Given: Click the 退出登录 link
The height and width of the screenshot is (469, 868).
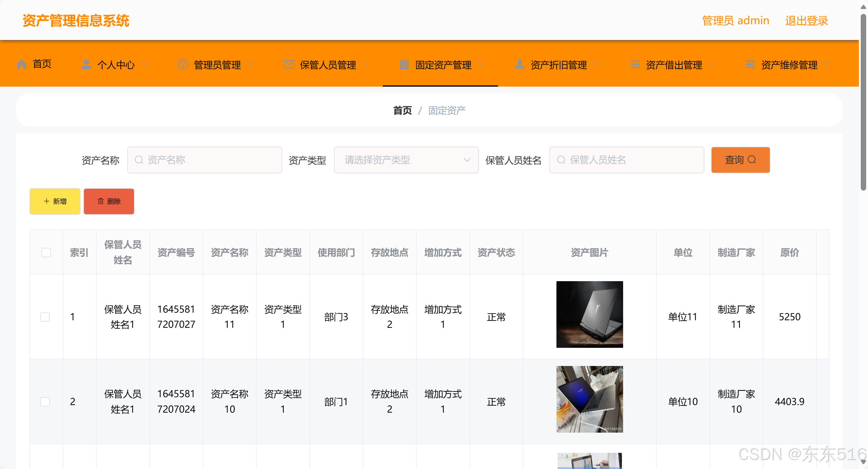Looking at the screenshot, I should coord(806,21).
